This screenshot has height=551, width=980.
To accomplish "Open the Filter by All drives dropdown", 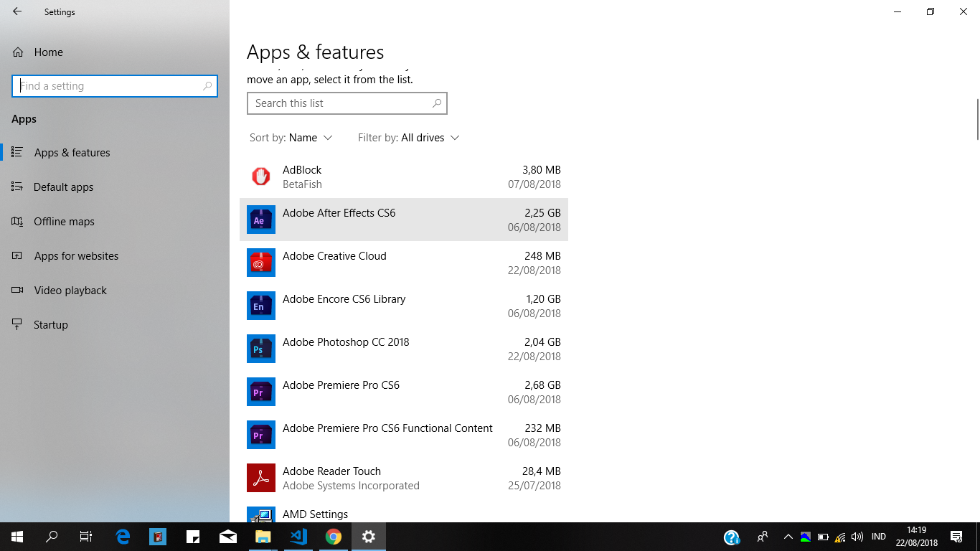I will [x=409, y=138].
